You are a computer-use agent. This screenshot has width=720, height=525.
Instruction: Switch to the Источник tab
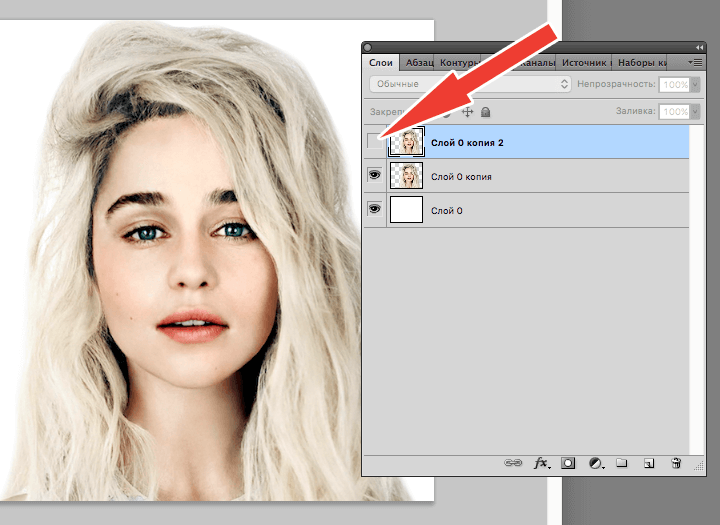pyautogui.click(x=585, y=62)
